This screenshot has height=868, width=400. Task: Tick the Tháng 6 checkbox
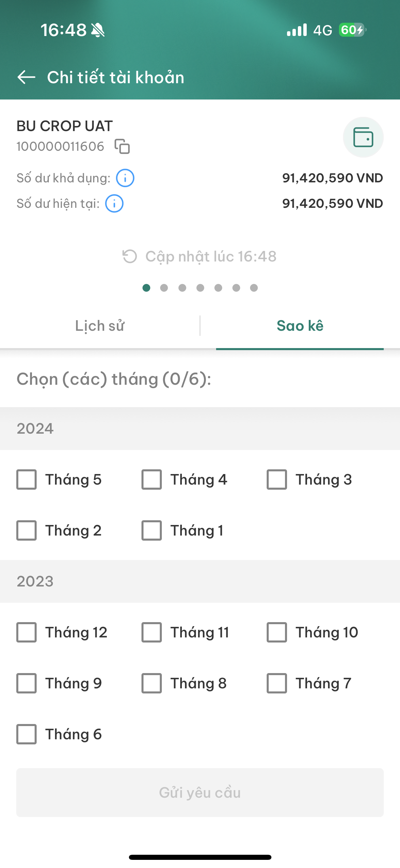(x=26, y=734)
